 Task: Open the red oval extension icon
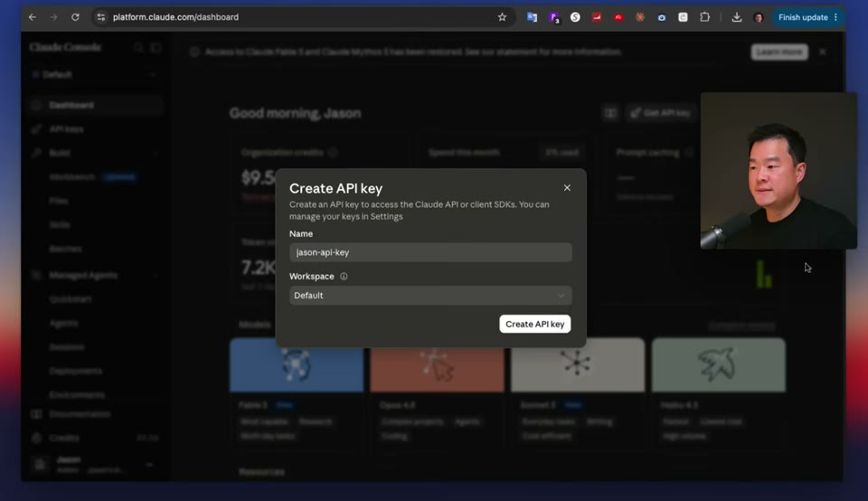click(x=618, y=17)
